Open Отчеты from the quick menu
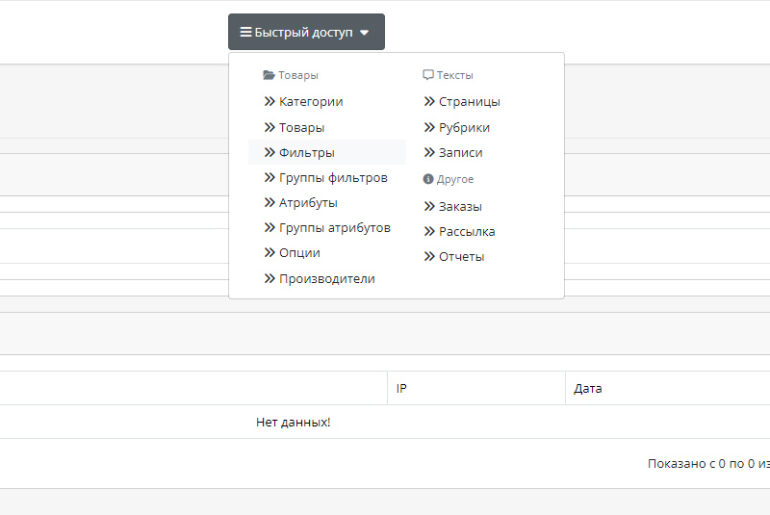Screen dimensions: 770x515 pos(461,256)
